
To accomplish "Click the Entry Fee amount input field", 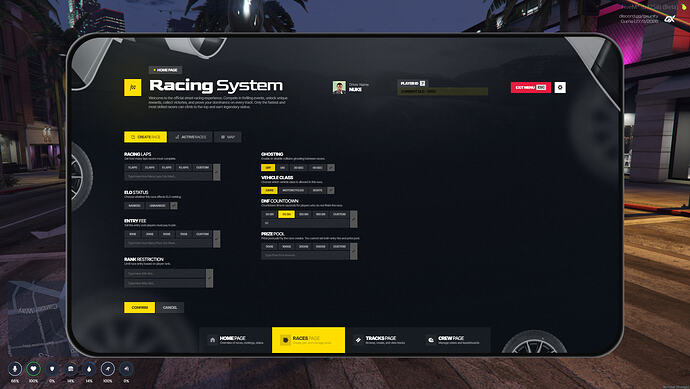I will 168,243.
